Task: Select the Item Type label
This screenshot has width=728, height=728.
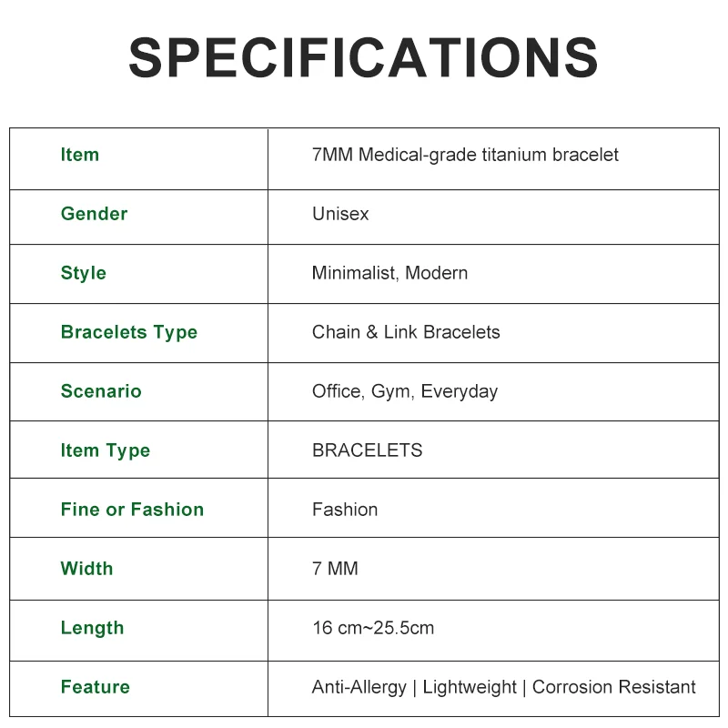Action: tap(106, 450)
